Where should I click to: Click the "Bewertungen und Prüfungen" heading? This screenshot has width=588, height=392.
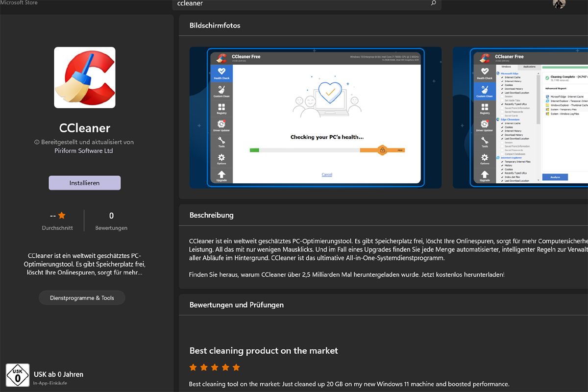click(x=237, y=305)
